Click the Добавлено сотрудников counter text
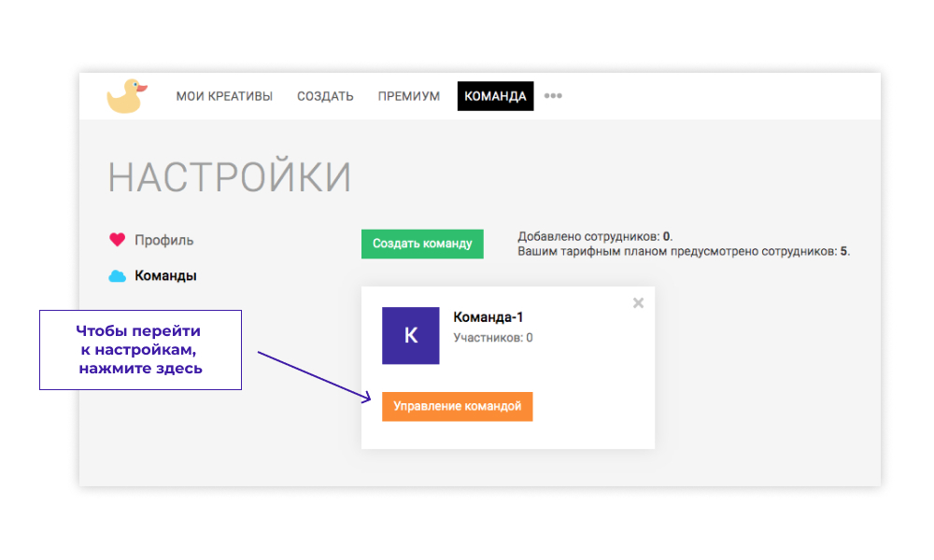Viewport: 934px width, 560px height. click(x=595, y=236)
